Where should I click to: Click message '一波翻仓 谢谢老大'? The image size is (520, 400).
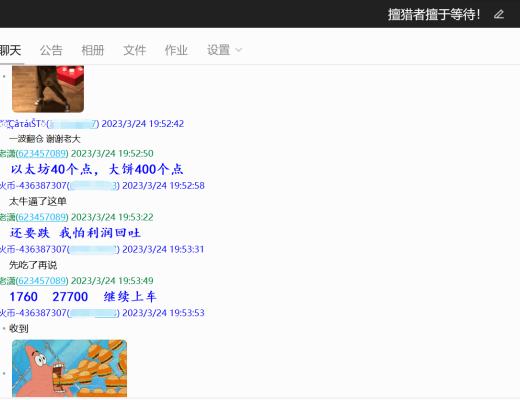pyautogui.click(x=45, y=139)
